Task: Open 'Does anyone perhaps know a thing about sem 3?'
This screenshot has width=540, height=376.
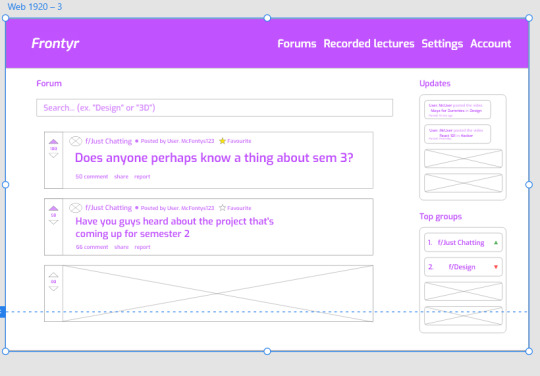Action: [x=214, y=158]
